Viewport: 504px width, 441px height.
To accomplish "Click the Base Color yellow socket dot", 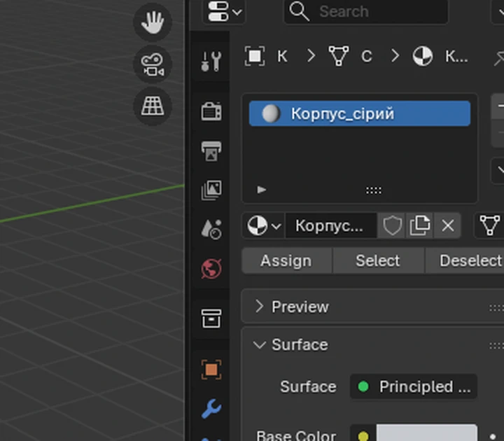I will tap(363, 436).
